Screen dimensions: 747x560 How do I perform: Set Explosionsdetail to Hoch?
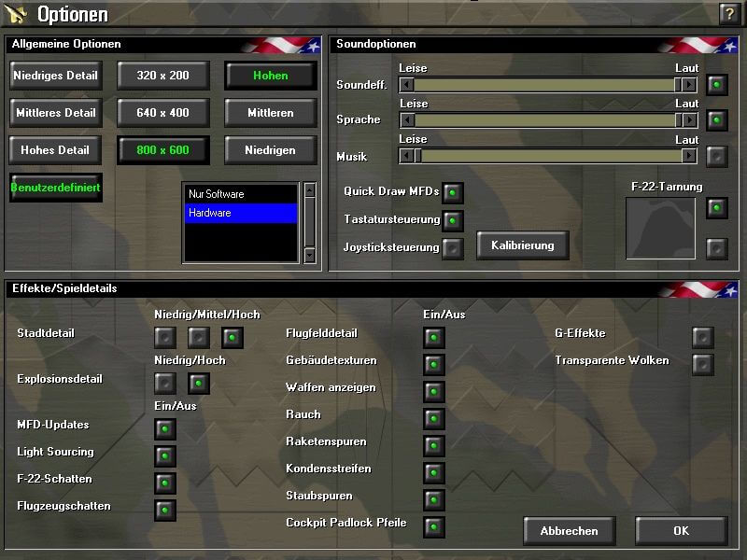click(x=199, y=384)
